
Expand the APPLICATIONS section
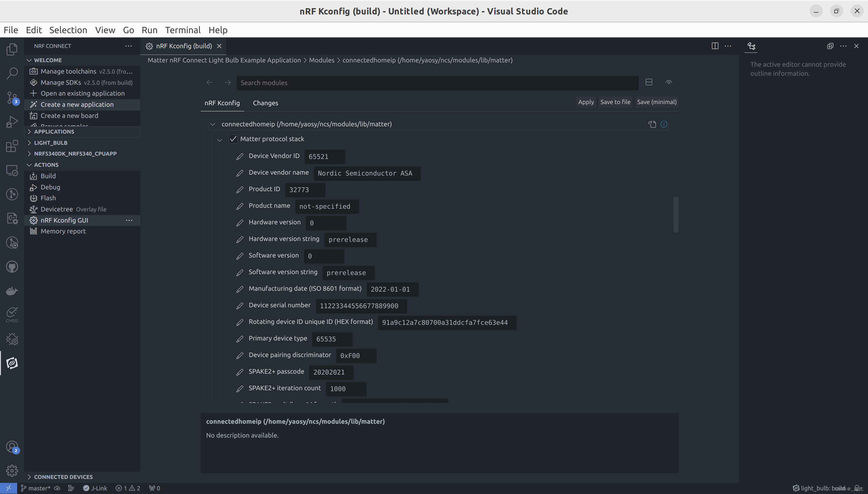54,131
